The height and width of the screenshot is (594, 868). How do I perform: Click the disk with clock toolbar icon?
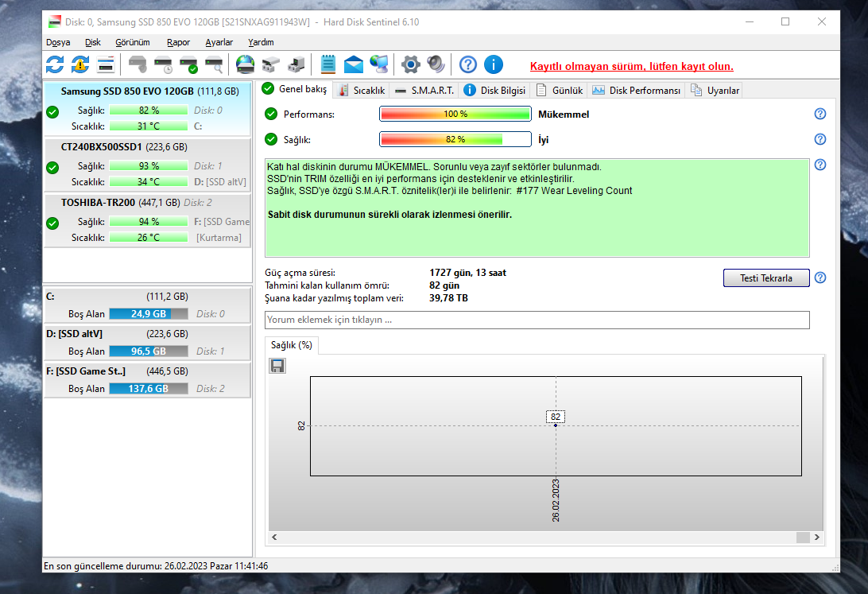click(163, 64)
